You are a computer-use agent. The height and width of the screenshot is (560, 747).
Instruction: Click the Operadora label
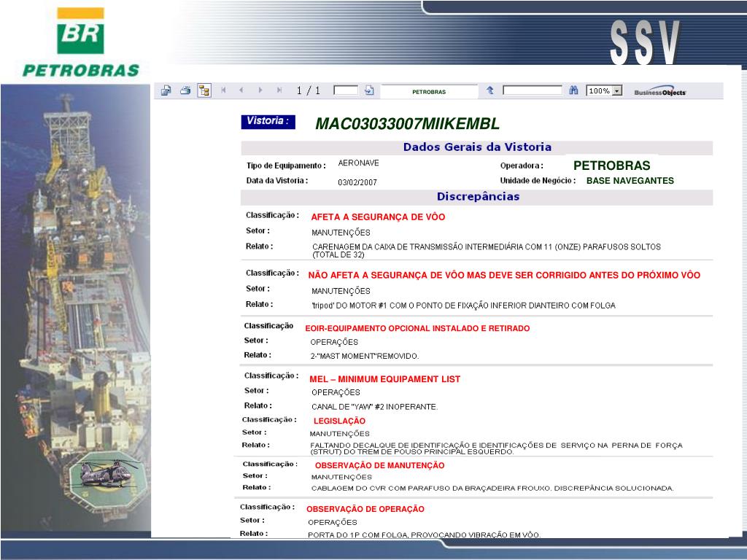tap(522, 166)
